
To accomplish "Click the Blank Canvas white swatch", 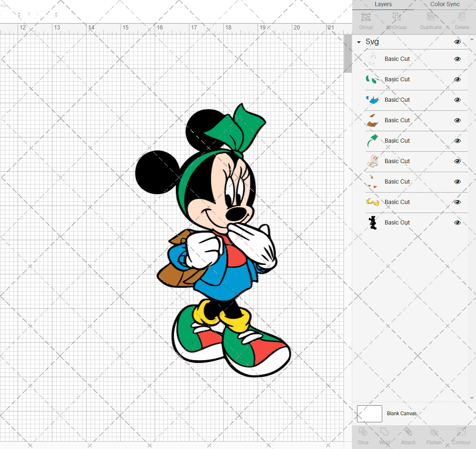I will (x=369, y=413).
